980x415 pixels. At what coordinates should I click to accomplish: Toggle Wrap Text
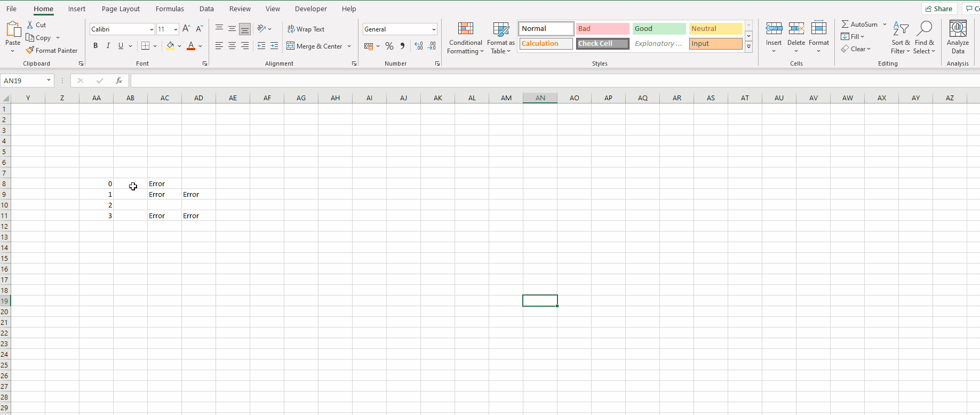pyautogui.click(x=306, y=29)
